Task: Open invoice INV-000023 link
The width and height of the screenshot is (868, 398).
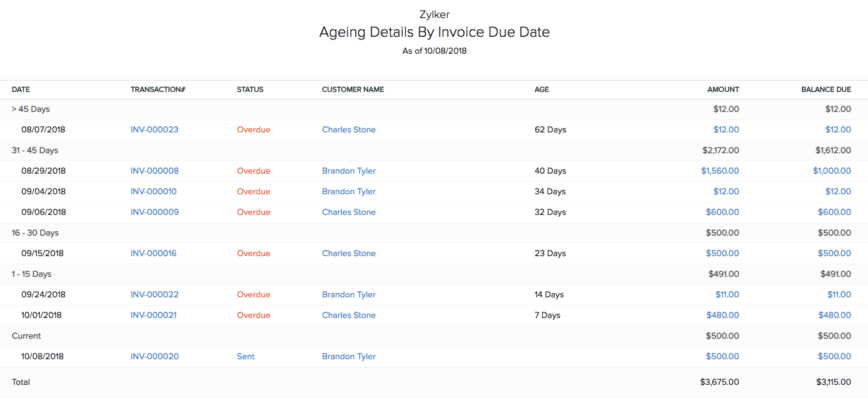Action: coord(154,130)
